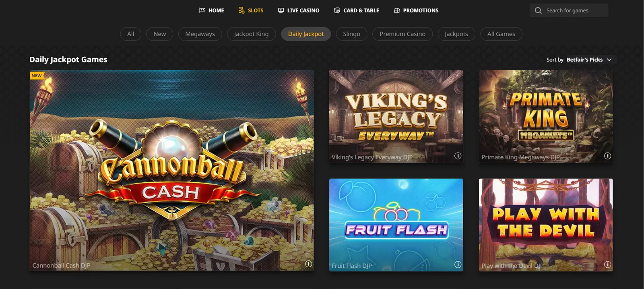Show info for Primate King Megaways DJP

[607, 156]
